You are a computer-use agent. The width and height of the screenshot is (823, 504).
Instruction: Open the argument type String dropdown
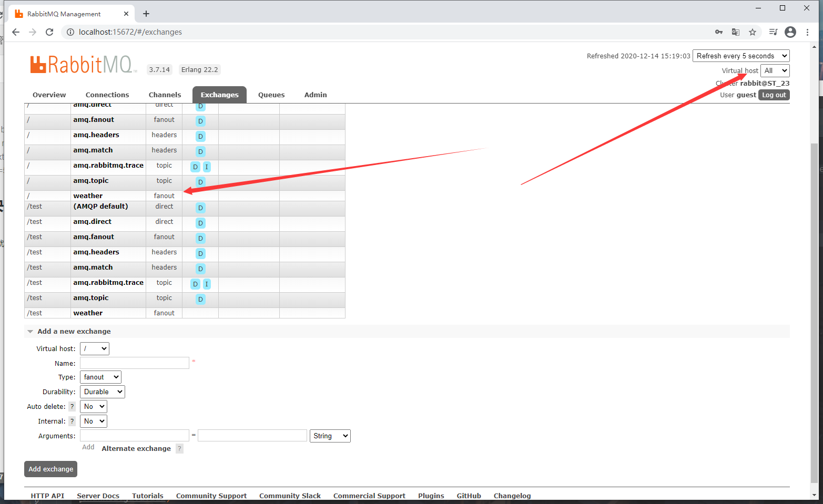point(330,436)
